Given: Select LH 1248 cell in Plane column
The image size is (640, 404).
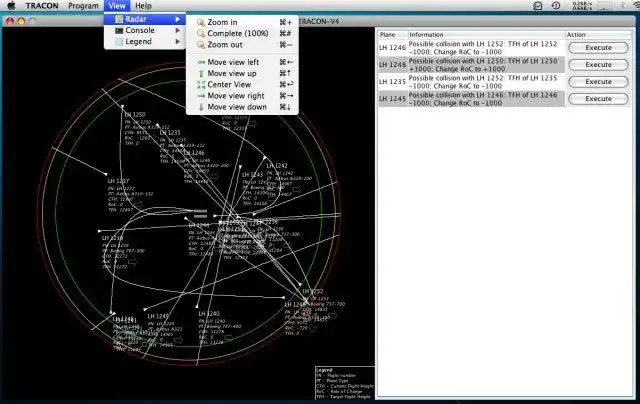Looking at the screenshot, I should coord(392,65).
